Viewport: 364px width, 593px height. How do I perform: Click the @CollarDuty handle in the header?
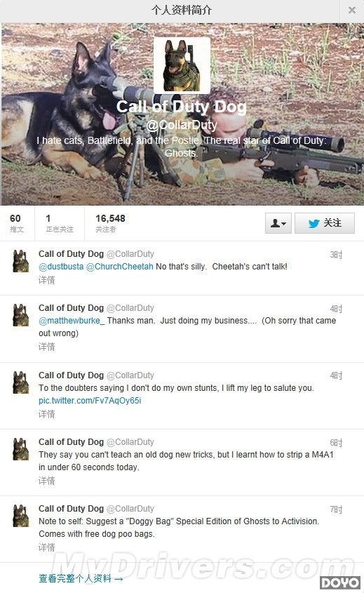pyautogui.click(x=182, y=124)
